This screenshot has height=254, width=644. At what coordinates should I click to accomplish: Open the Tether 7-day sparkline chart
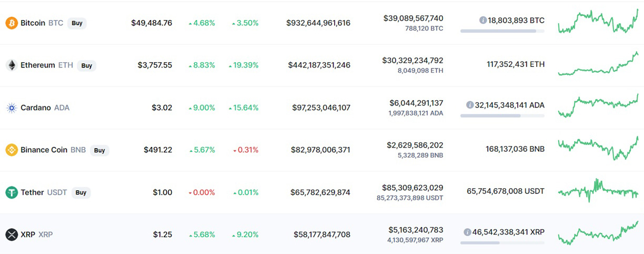pos(598,191)
